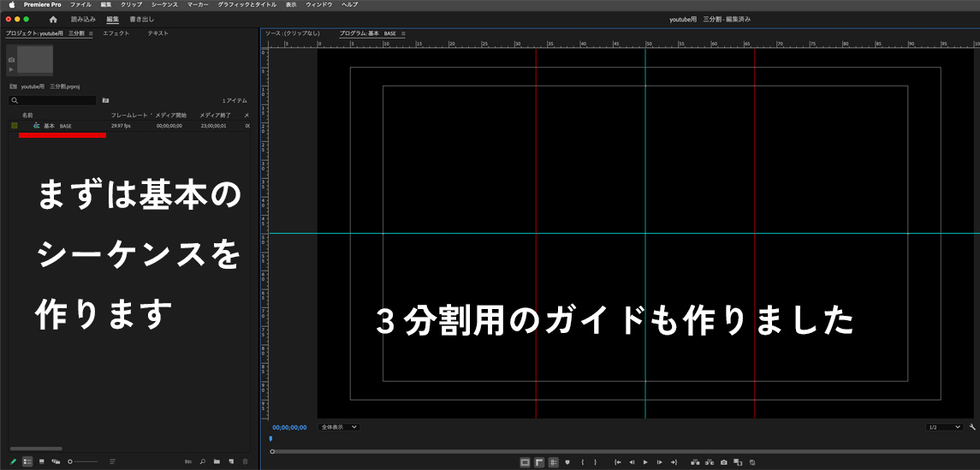Open the ファイル menu
Screen dimensions: 980x470
pos(80,4)
